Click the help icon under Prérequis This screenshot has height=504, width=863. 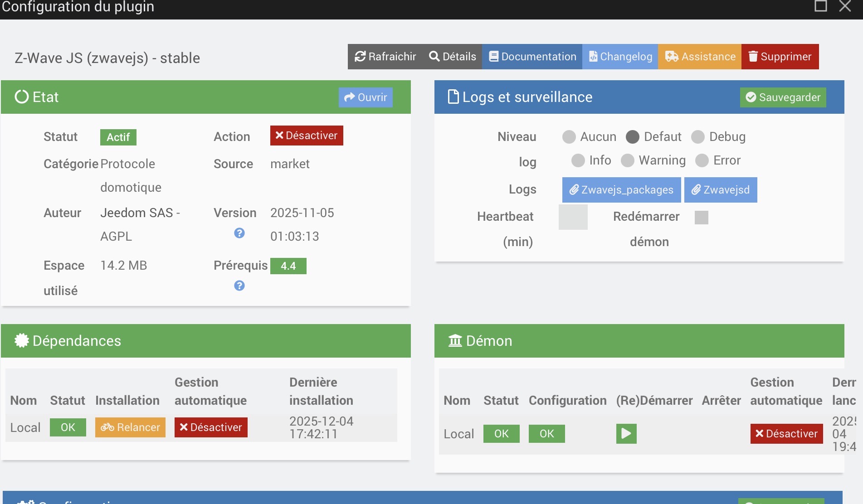tap(239, 286)
